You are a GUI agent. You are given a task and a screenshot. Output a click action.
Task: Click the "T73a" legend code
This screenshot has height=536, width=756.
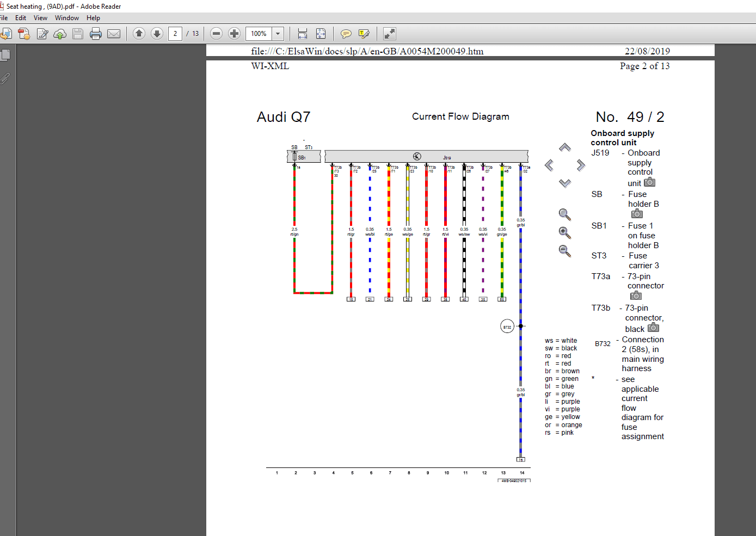601,276
